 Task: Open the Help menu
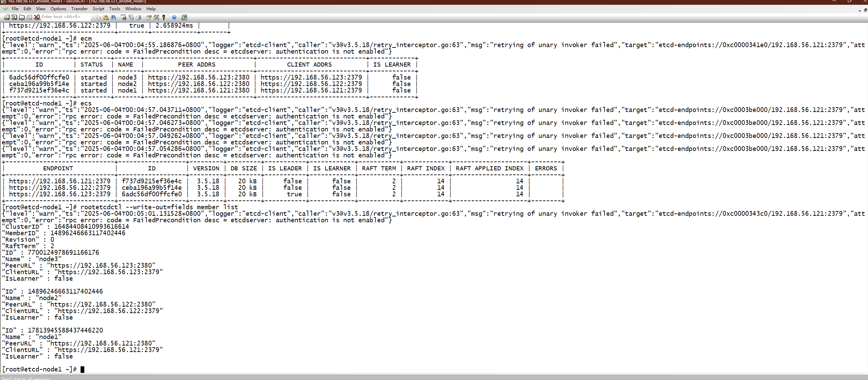point(151,9)
